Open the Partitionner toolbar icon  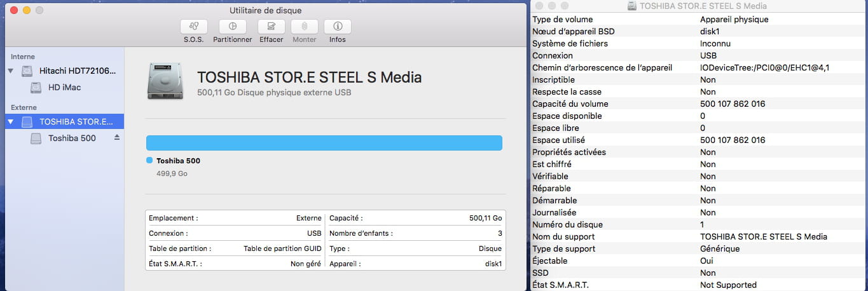pyautogui.click(x=233, y=27)
